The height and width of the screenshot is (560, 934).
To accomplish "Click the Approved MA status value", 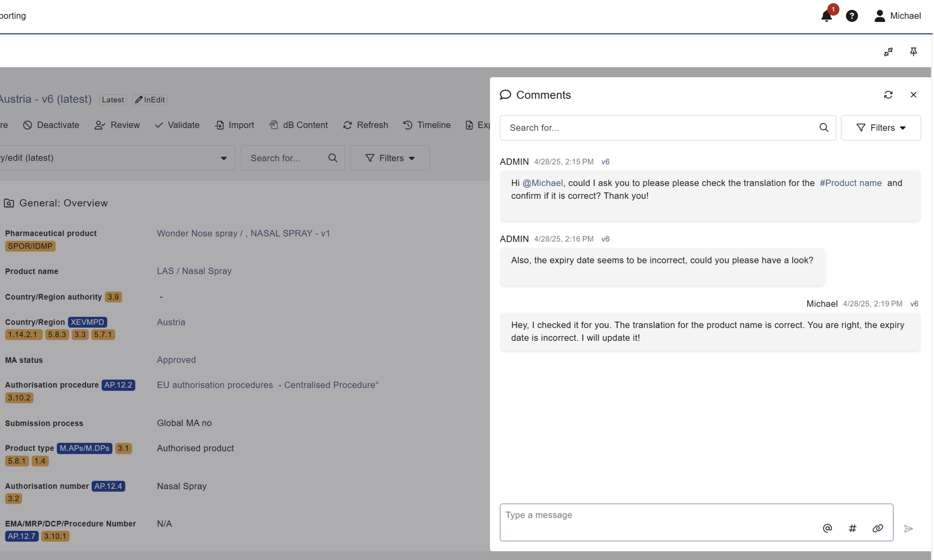I will 176,360.
